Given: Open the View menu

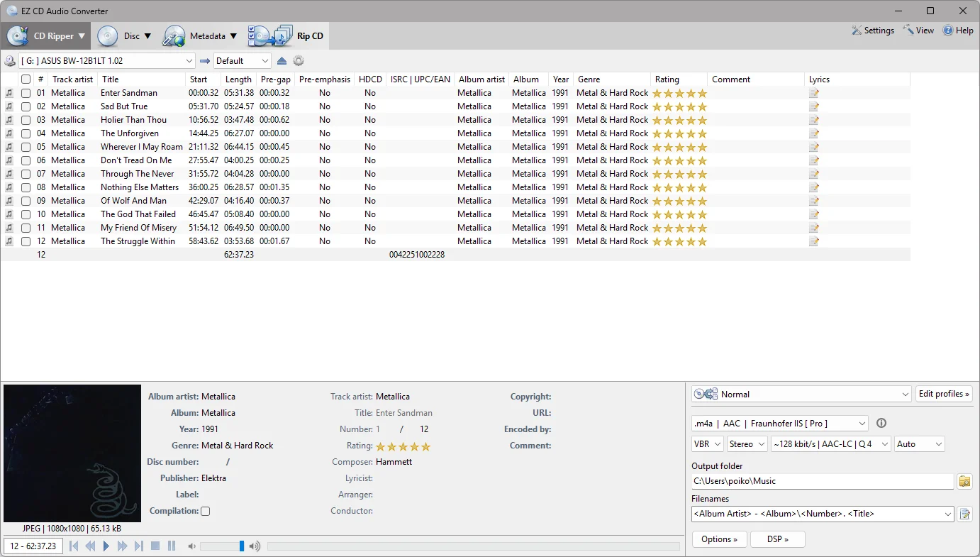Looking at the screenshot, I should coord(918,31).
